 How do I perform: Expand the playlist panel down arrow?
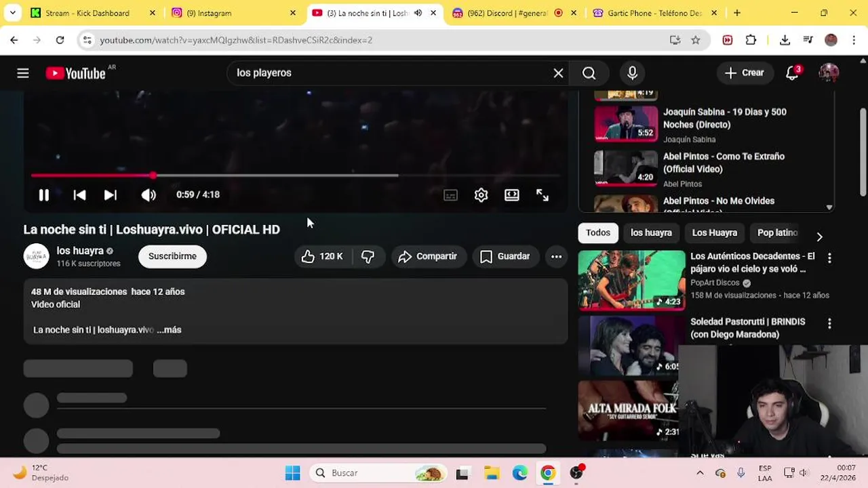(x=829, y=207)
